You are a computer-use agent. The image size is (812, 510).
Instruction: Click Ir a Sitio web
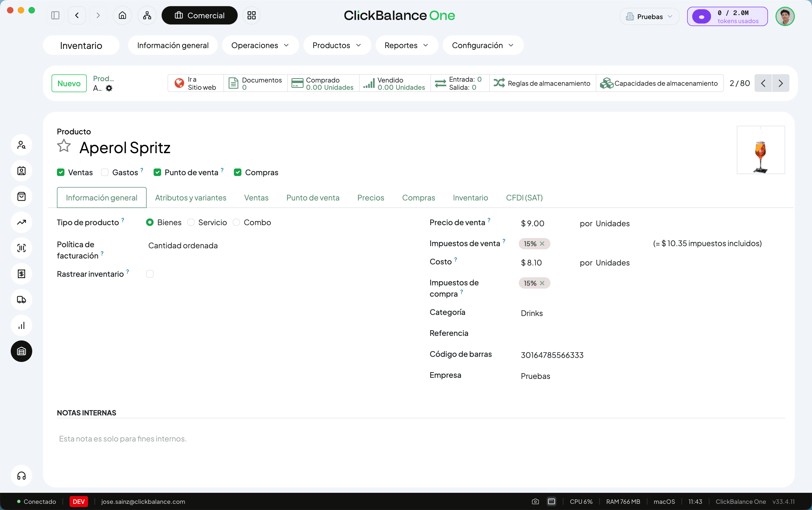[x=195, y=83]
